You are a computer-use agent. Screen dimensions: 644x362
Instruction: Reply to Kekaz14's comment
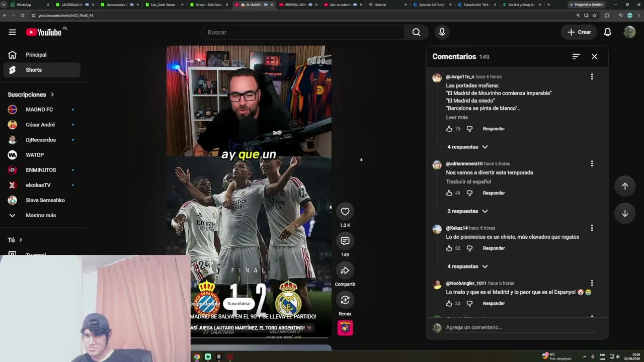pyautogui.click(x=494, y=248)
